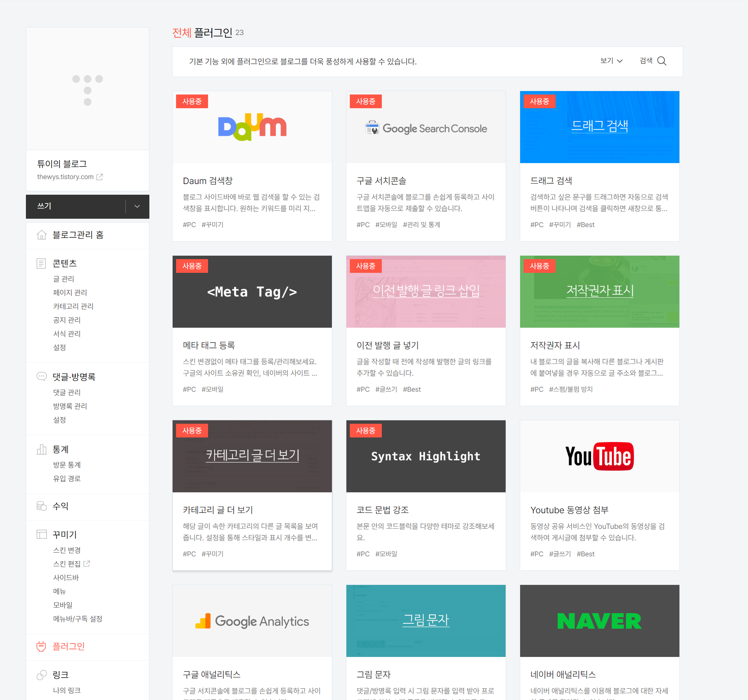The height and width of the screenshot is (700, 748).
Task: Click the Youtube 동영상 첨부 title
Action: [x=569, y=510]
